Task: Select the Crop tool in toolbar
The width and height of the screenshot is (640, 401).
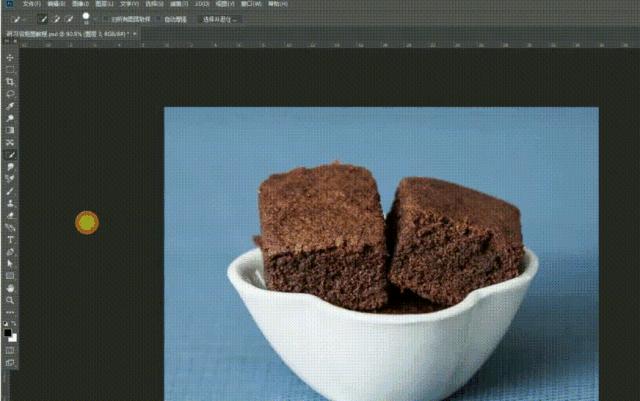Action: coord(10,81)
